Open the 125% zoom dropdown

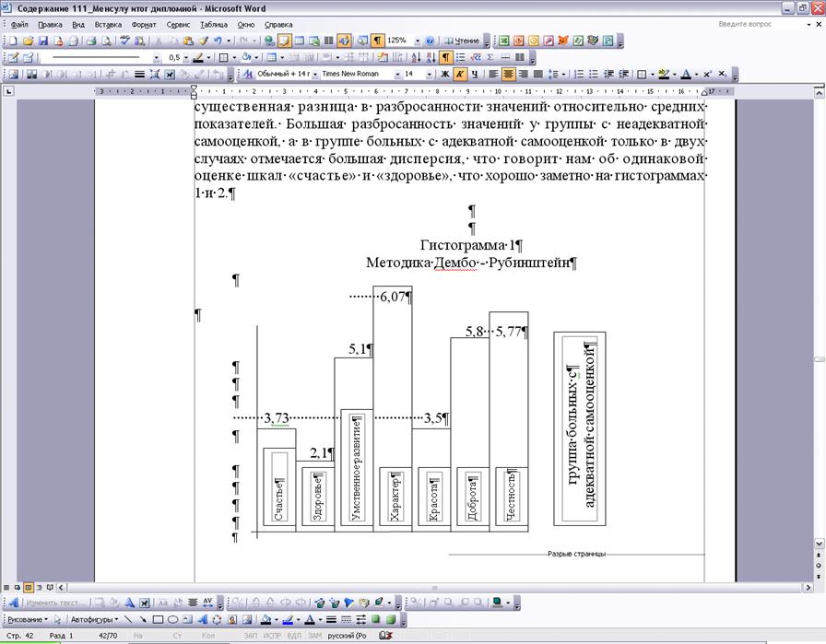pyautogui.click(x=417, y=41)
